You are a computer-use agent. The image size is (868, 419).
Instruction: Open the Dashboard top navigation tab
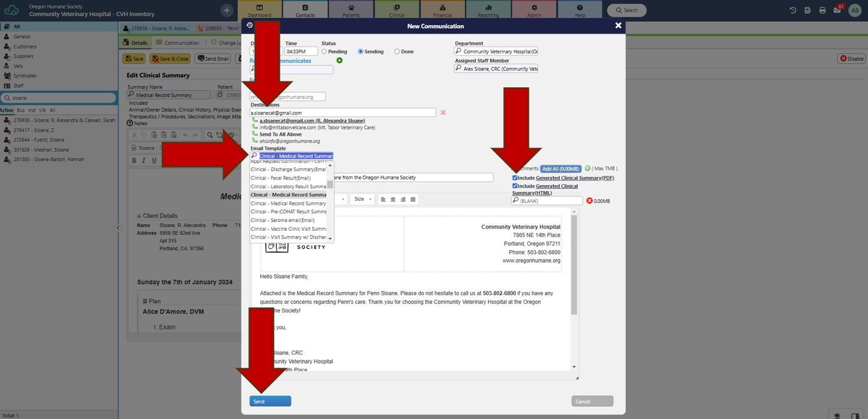(x=260, y=10)
